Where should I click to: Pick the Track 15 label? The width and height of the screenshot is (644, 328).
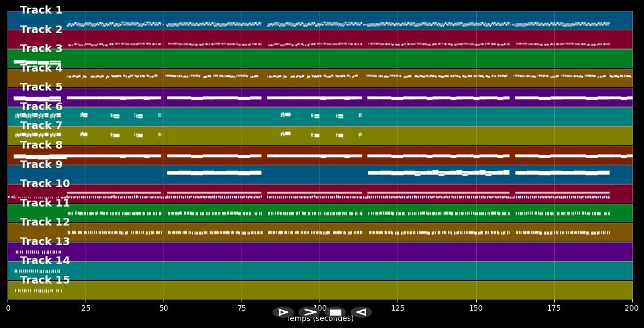click(44, 280)
